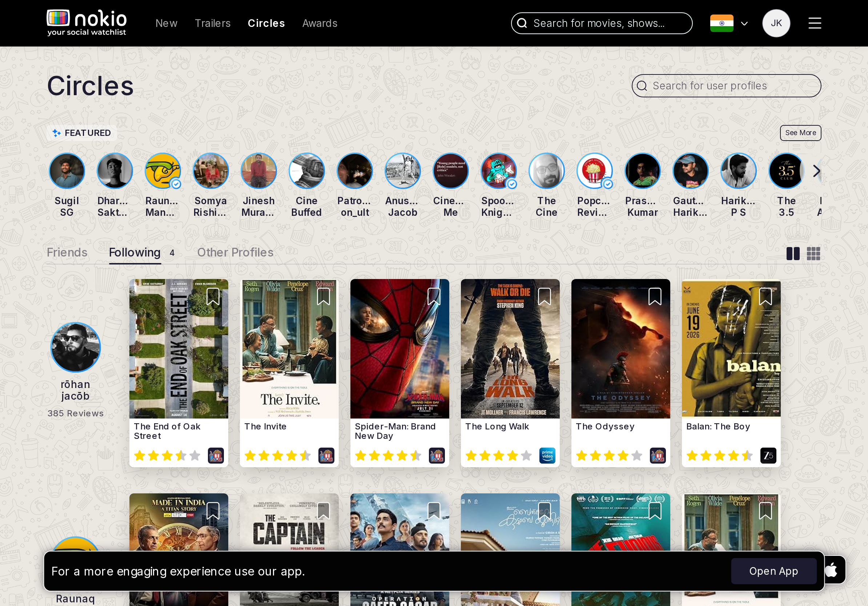The width and height of the screenshot is (868, 606).
Task: Bookmark The Long Walk
Action: [x=544, y=296]
